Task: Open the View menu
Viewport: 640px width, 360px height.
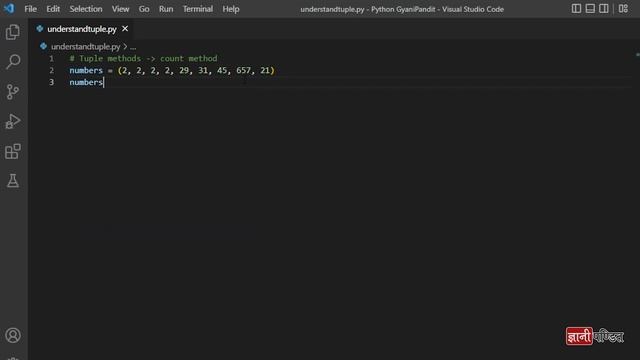Action: [x=120, y=9]
